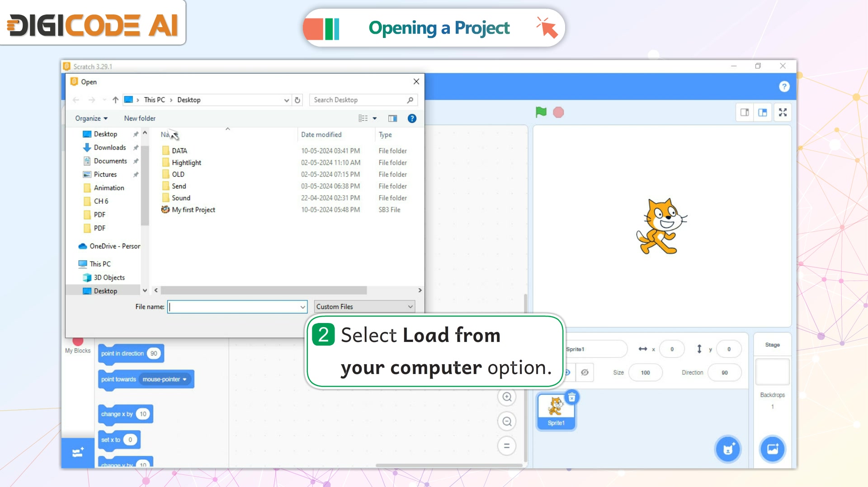Image resolution: width=868 pixels, height=487 pixels.
Task: Click the change x by 10 block
Action: pyautogui.click(x=126, y=414)
